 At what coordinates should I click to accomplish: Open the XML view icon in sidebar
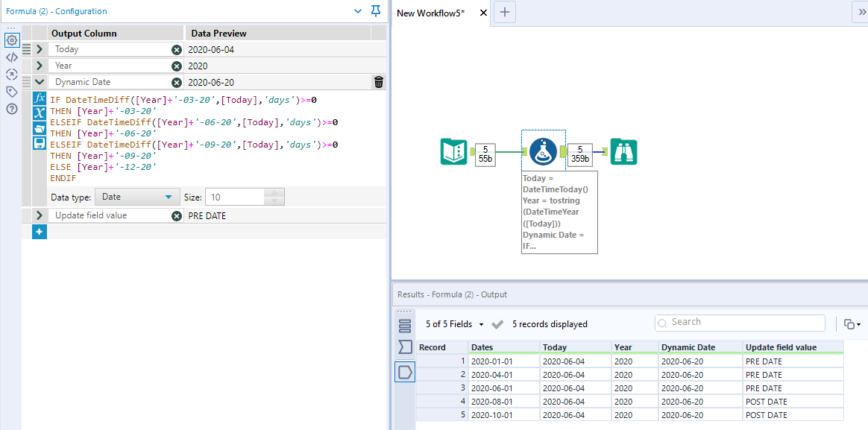(x=12, y=57)
